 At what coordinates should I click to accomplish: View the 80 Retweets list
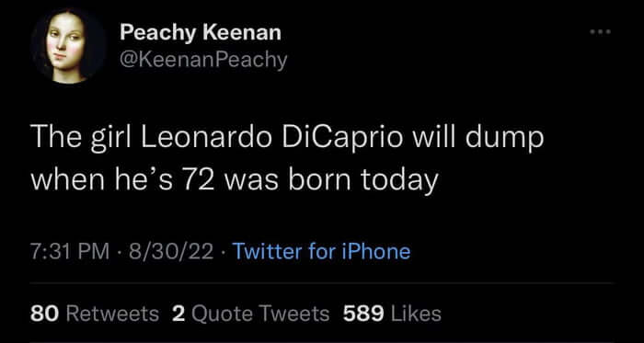point(95,314)
